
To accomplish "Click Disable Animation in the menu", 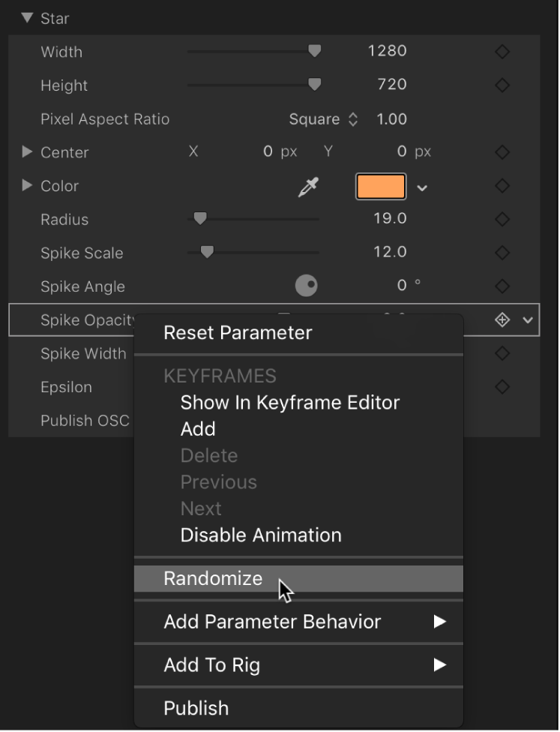I will click(x=261, y=535).
